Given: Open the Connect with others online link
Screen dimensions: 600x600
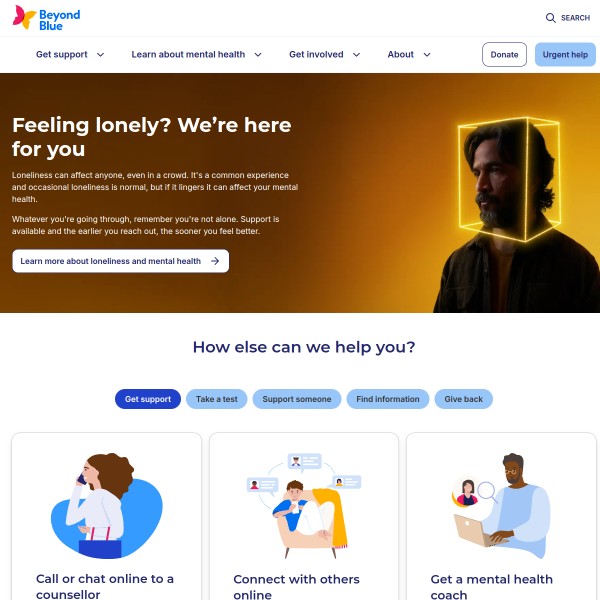Looking at the screenshot, I should [x=296, y=586].
